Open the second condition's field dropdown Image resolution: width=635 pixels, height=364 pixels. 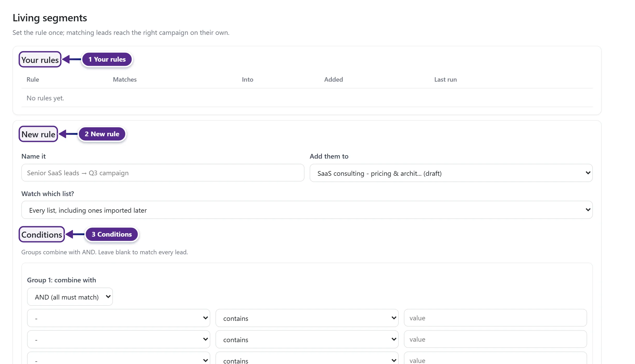click(x=118, y=339)
